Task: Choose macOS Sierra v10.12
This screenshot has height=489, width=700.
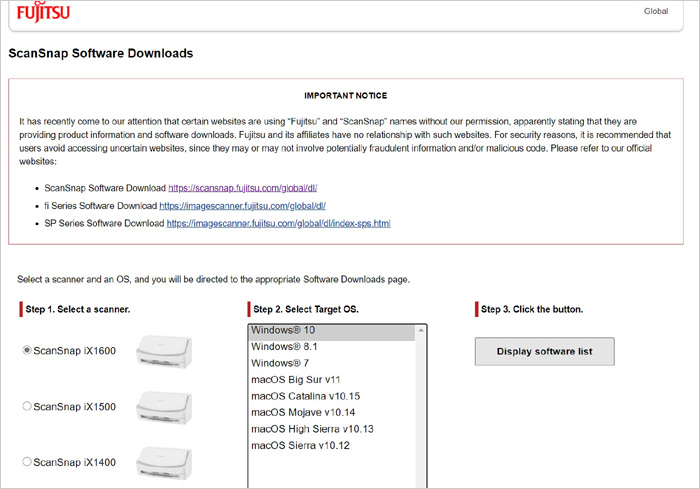Action: [x=332, y=446]
